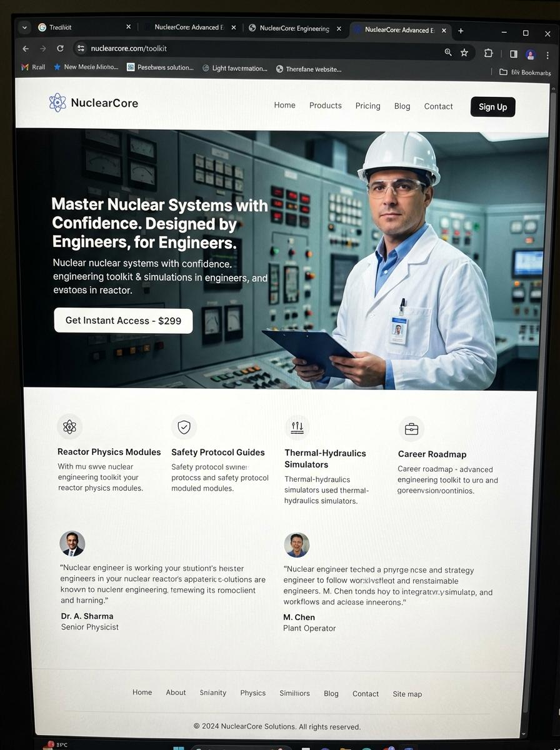
Task: Open the tab search chevron menu
Action: (x=24, y=27)
